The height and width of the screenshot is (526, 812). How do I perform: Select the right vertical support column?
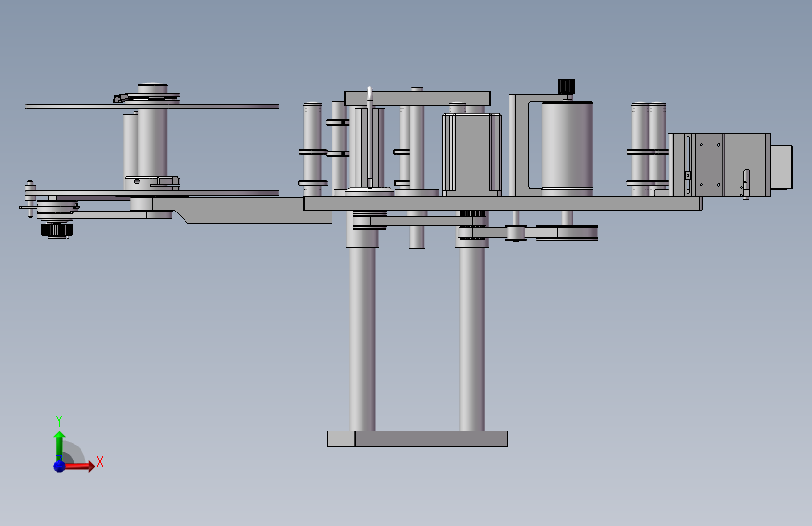coord(472,337)
